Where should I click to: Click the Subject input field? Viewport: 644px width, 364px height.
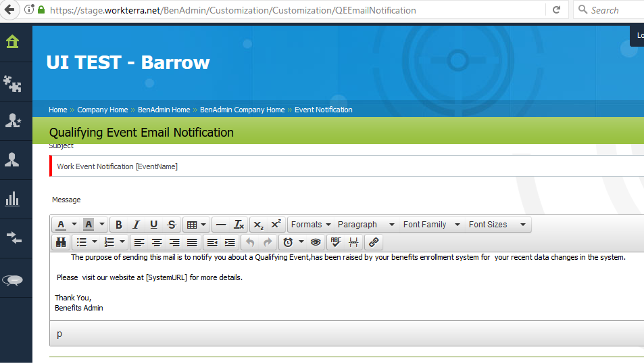(338, 166)
